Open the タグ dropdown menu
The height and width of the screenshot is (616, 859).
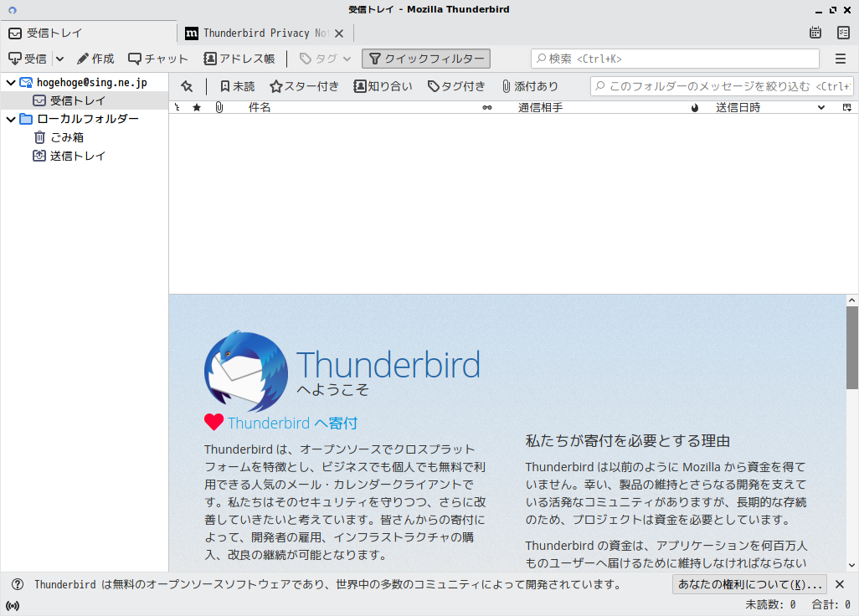[326, 59]
